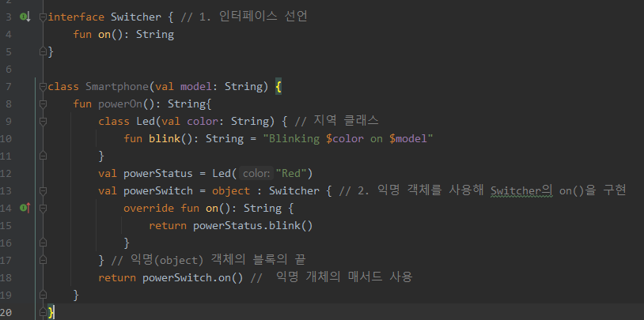Screen dimensions: 644x320
Task: Click the "Red" string literal
Action: coord(291,174)
